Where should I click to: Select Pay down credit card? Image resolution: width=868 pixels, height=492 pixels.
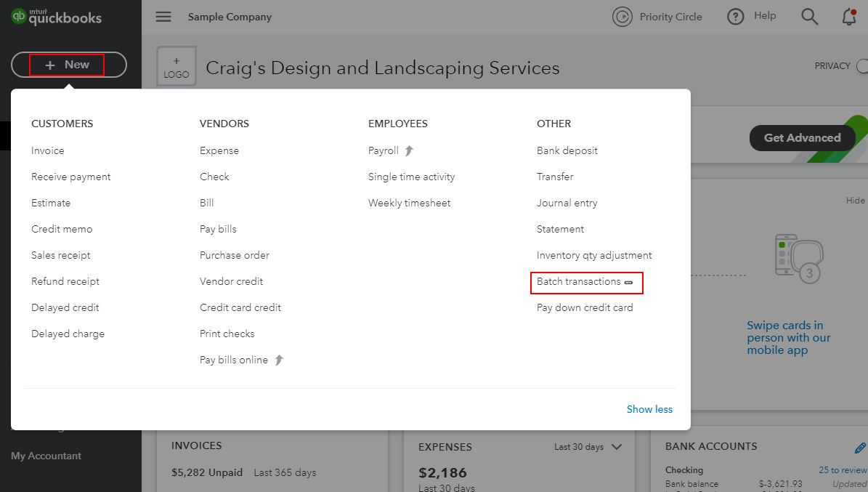coord(585,307)
